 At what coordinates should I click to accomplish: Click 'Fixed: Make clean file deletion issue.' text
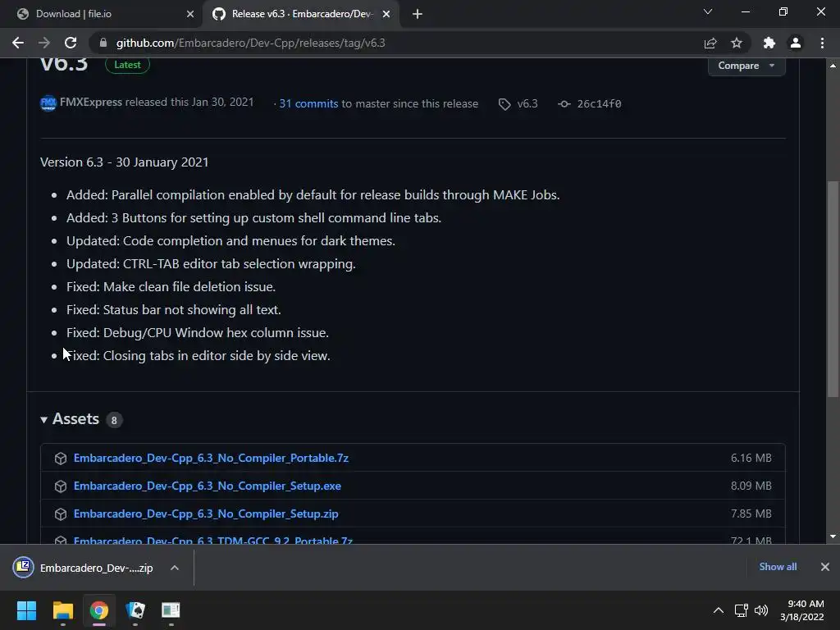coord(171,286)
